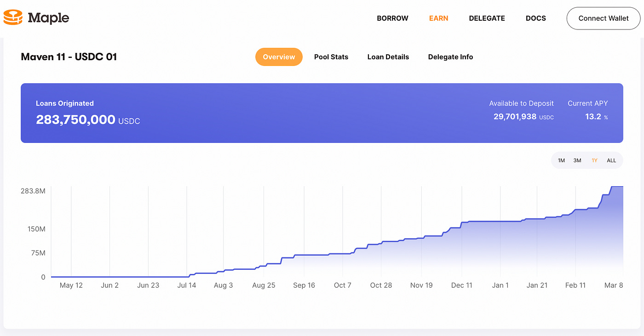Click the Aug 25 x-axis date

pos(264,285)
